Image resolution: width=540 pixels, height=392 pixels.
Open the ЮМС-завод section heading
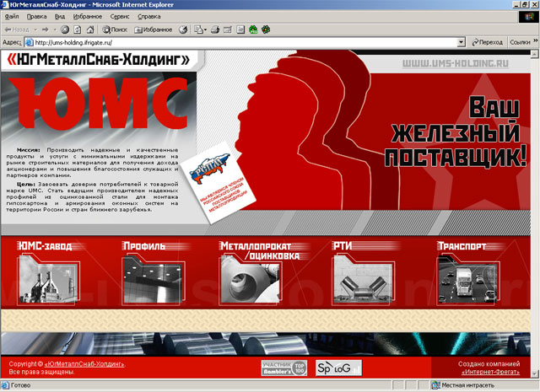tap(45, 246)
